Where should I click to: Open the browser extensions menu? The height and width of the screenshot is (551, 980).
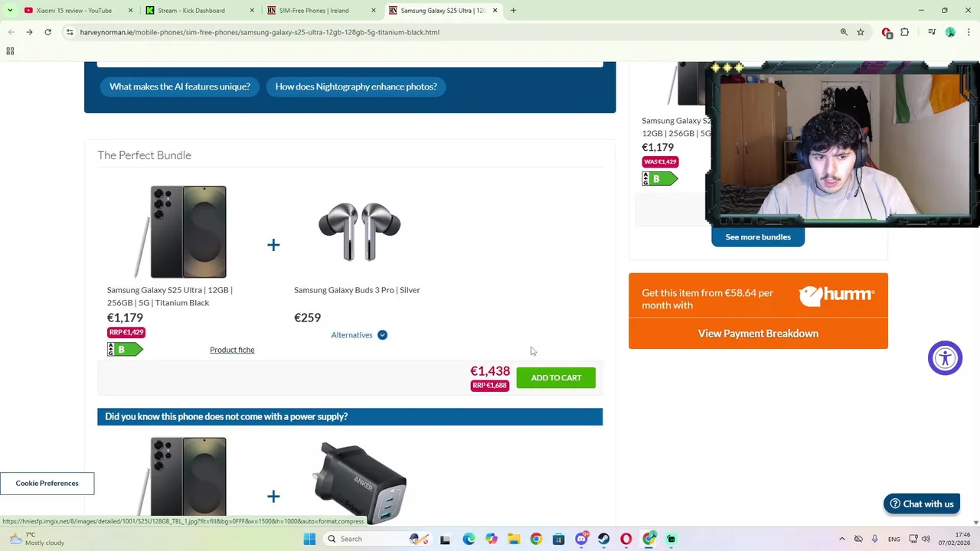point(905,32)
